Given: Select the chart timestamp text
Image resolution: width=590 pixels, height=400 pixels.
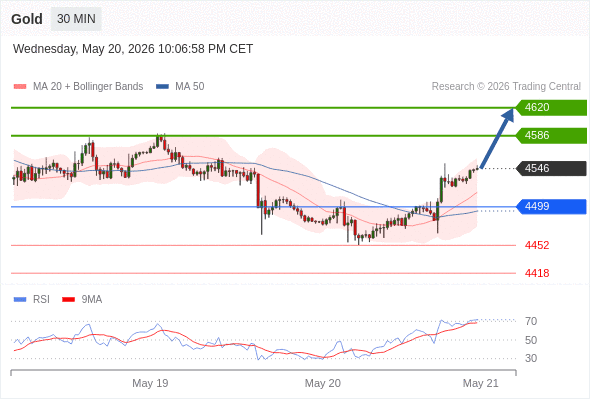Looking at the screenshot, I should point(133,49).
